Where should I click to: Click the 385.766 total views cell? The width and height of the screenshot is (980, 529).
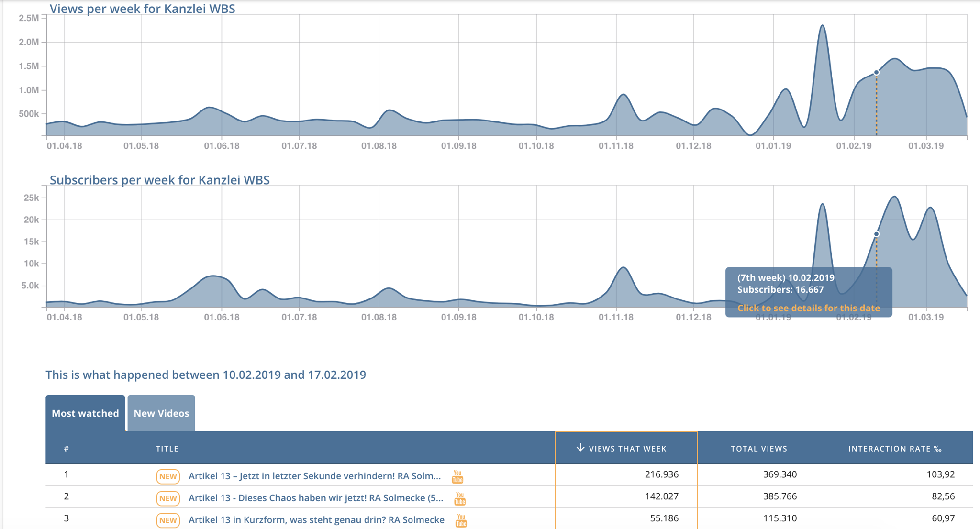tap(780, 496)
